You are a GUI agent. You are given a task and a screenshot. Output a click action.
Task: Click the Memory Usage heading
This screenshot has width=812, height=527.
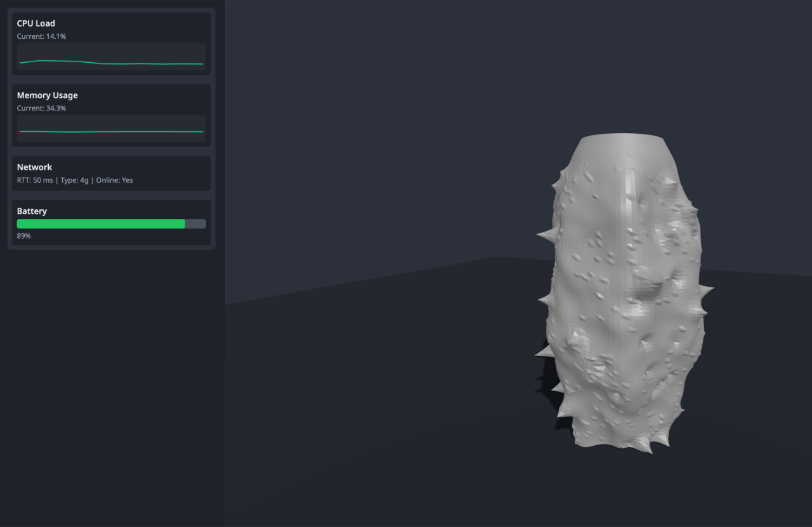pyautogui.click(x=48, y=95)
